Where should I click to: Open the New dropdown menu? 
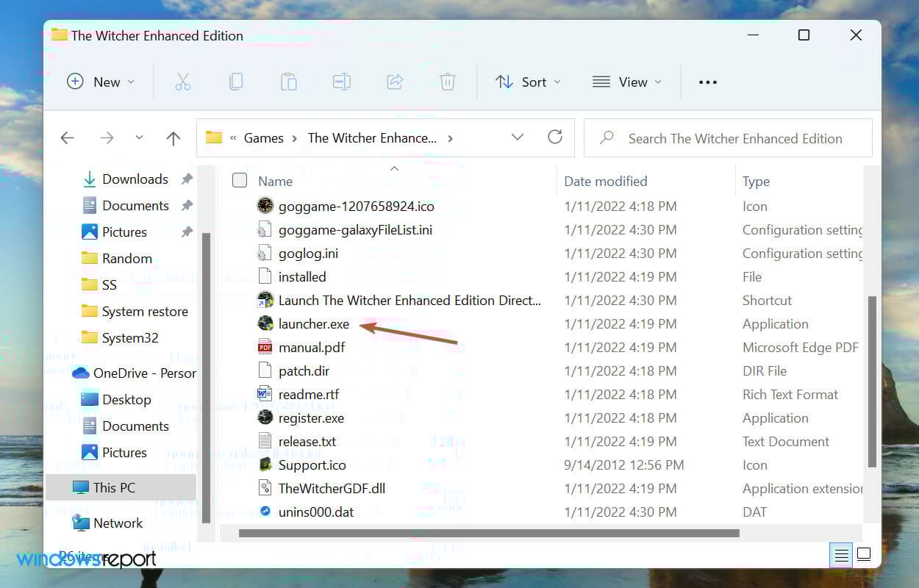101,82
